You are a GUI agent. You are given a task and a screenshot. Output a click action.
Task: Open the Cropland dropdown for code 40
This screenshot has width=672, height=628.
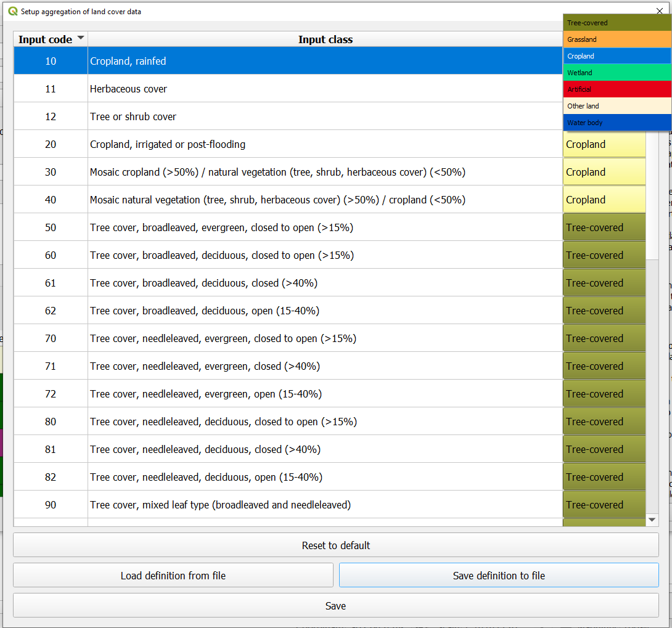click(604, 200)
